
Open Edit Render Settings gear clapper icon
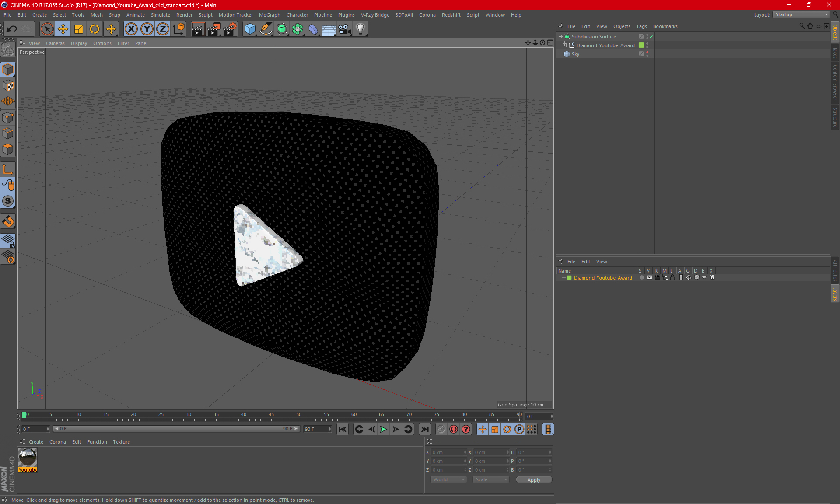coord(230,29)
